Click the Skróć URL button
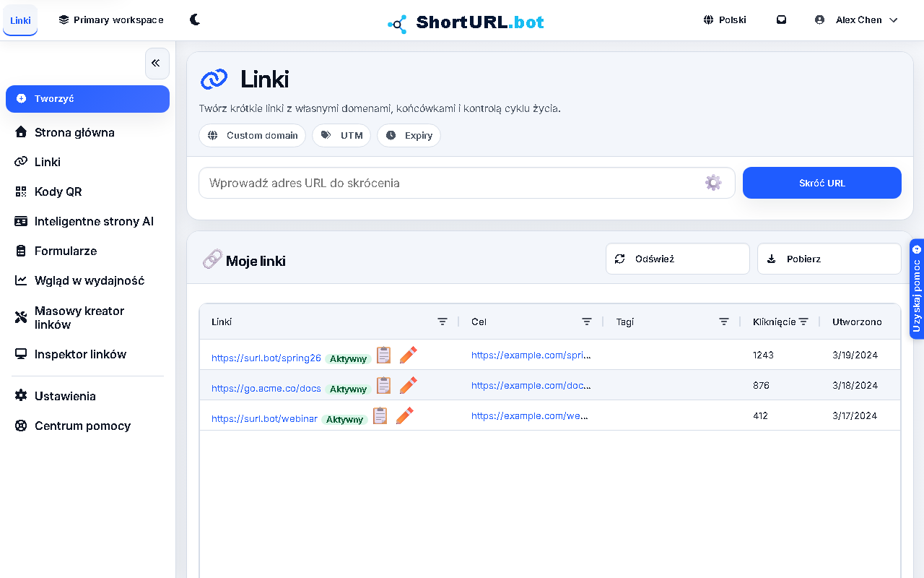 [822, 183]
